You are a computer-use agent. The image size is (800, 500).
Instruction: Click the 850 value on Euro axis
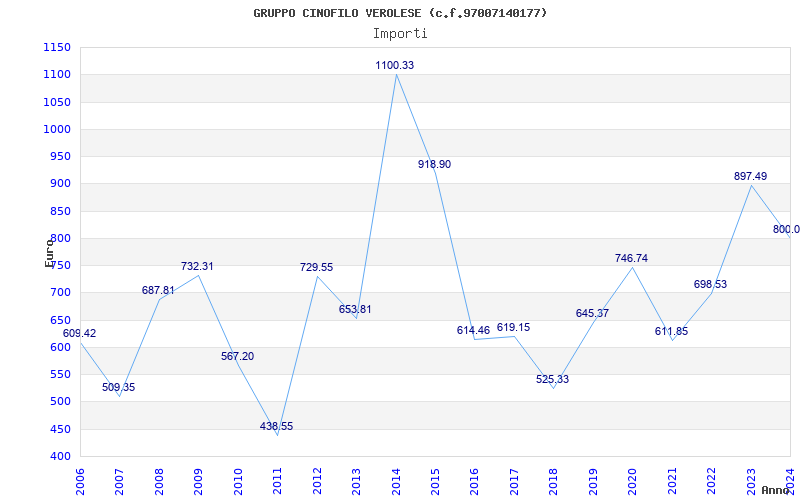pos(60,211)
